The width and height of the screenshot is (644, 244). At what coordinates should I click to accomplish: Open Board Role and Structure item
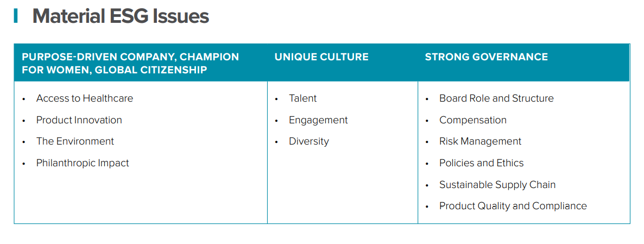(496, 98)
